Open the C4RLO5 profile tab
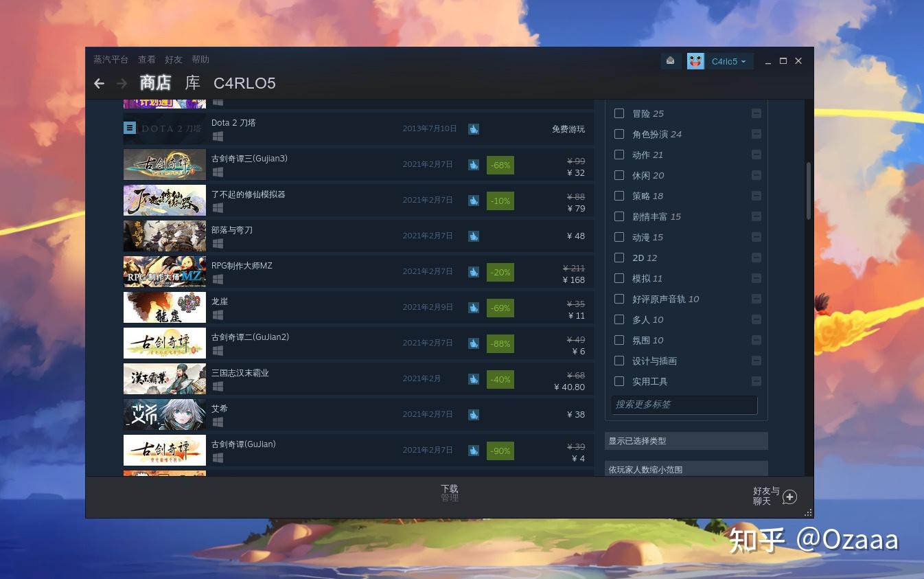The image size is (924, 579). tap(244, 83)
